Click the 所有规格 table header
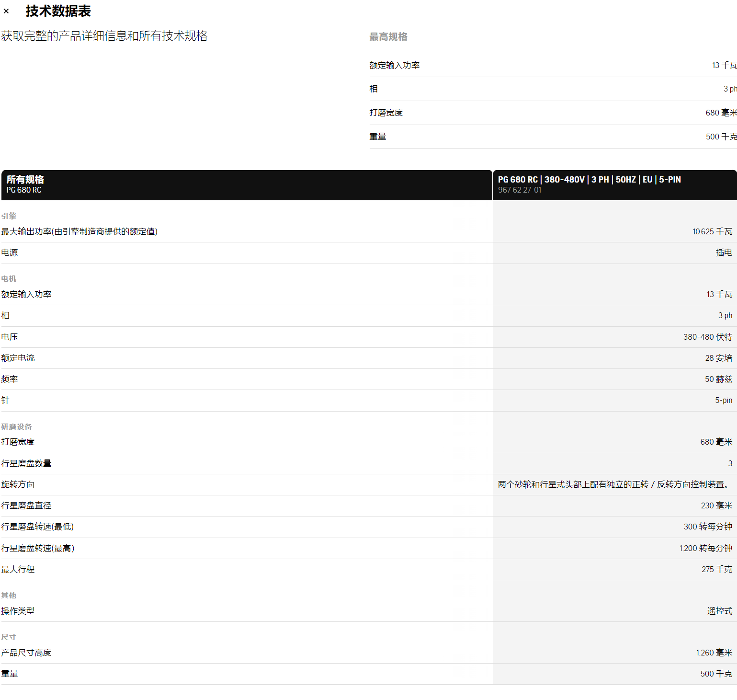Screen dimensions: 737x700 click(x=247, y=184)
